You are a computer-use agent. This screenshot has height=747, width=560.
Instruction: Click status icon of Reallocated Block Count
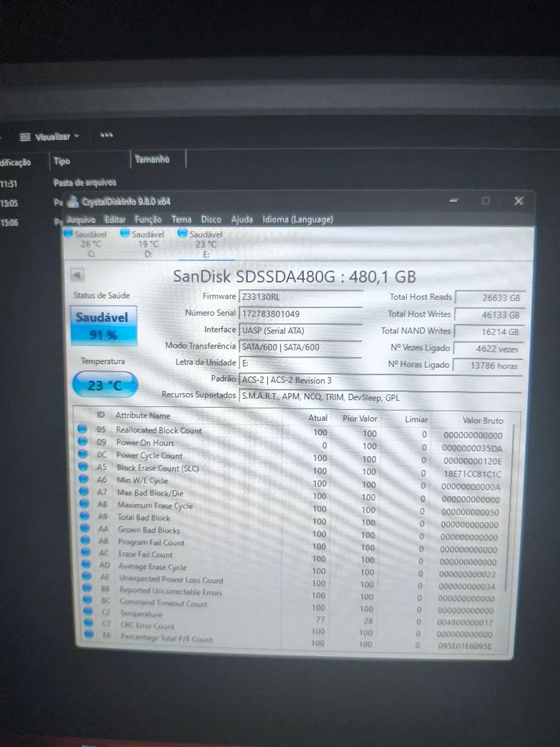[82, 429]
